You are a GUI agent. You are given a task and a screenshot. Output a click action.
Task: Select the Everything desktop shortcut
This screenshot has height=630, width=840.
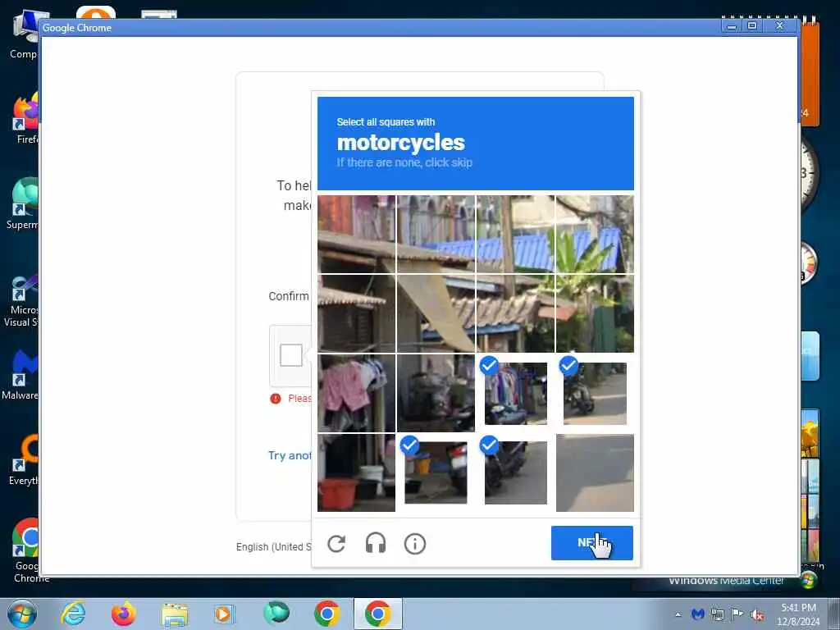[24, 459]
